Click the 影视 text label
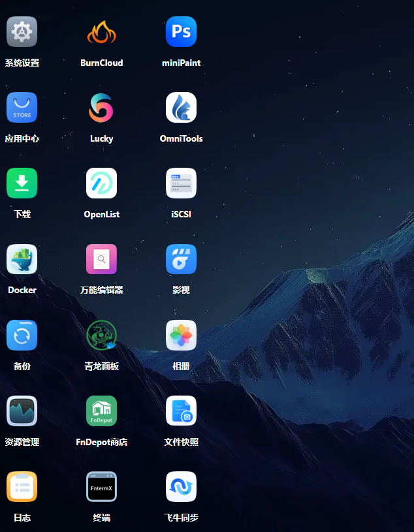414x532 pixels. (182, 290)
